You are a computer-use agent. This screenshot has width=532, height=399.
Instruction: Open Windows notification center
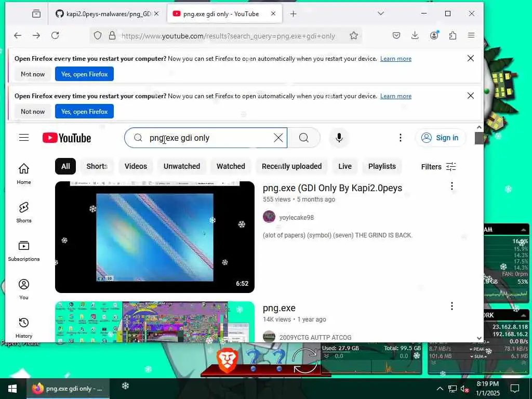(x=515, y=389)
